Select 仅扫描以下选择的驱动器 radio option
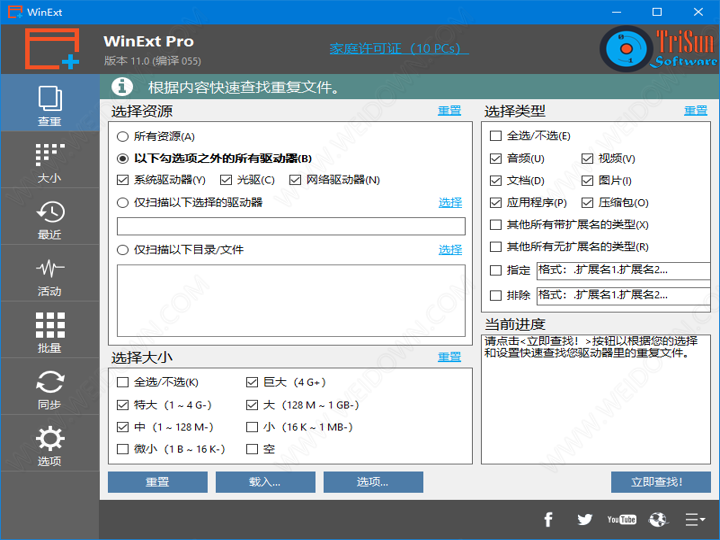This screenshot has width=720, height=540. (x=123, y=202)
